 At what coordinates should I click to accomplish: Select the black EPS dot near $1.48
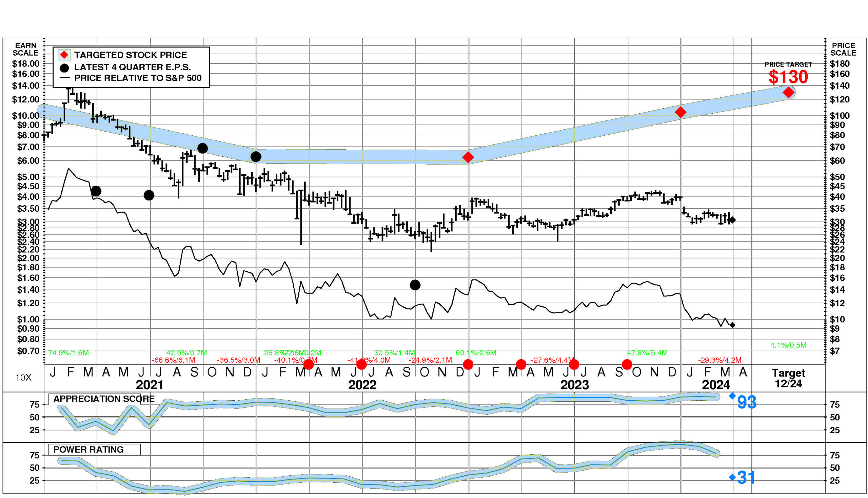click(415, 285)
